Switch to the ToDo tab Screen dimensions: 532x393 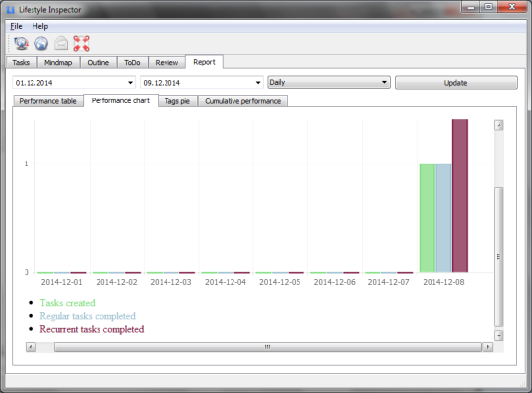pos(132,63)
